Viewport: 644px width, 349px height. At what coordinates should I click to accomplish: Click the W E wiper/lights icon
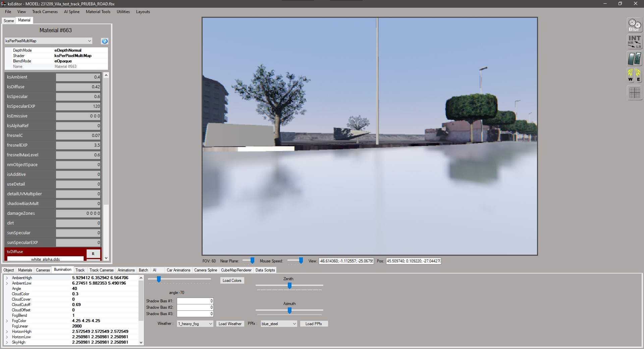click(x=634, y=75)
